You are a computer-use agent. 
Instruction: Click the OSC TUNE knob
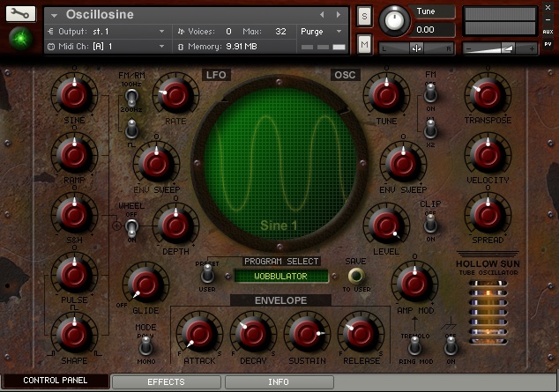386,95
